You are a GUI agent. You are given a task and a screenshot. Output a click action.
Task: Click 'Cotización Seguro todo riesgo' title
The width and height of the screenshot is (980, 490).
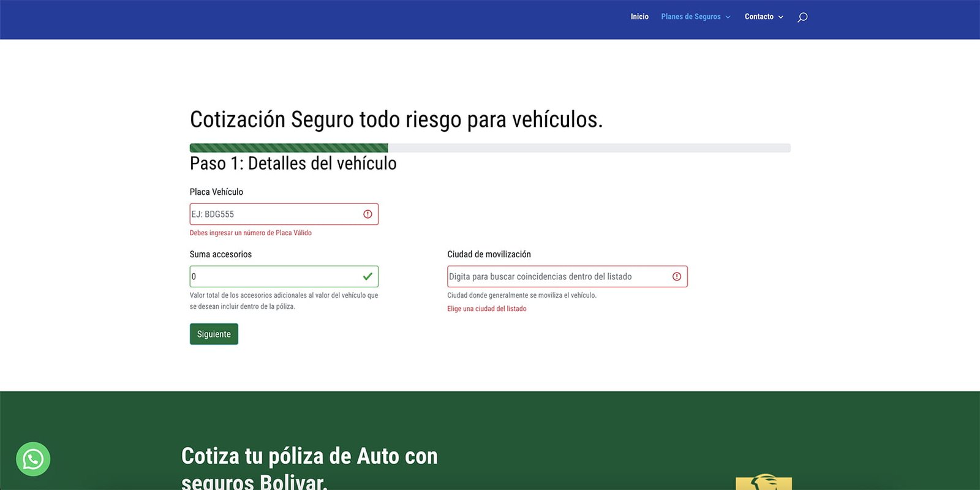click(396, 119)
